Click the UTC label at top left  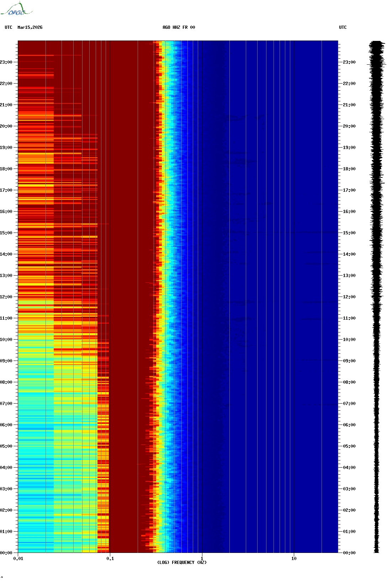[9, 27]
